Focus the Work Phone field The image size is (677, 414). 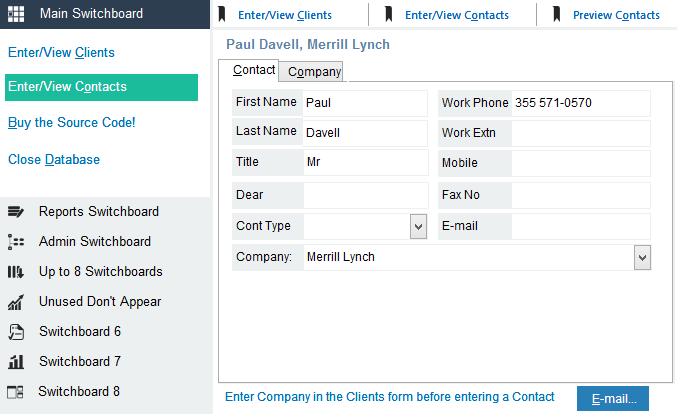pos(580,103)
